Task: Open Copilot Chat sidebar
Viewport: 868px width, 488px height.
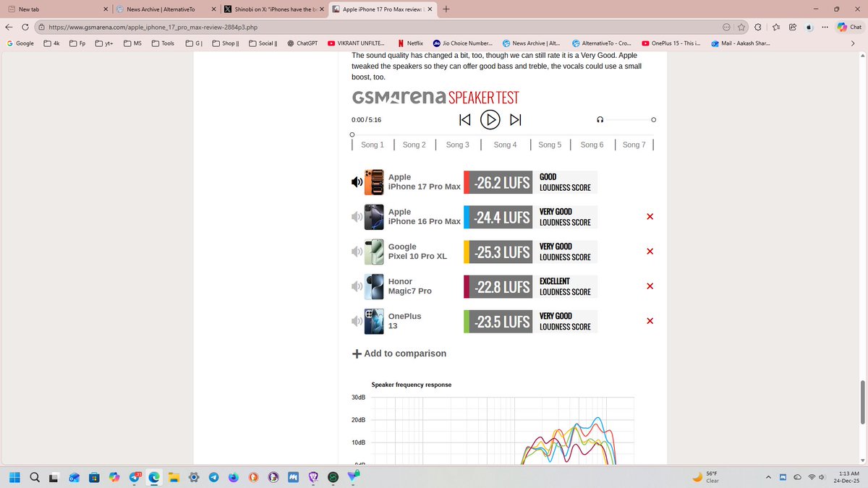Action: 849,27
